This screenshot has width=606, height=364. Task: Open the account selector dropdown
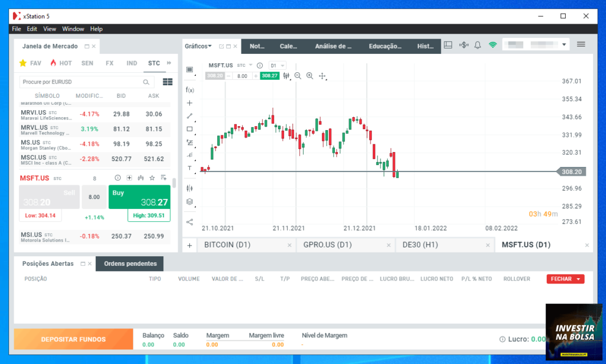point(536,44)
